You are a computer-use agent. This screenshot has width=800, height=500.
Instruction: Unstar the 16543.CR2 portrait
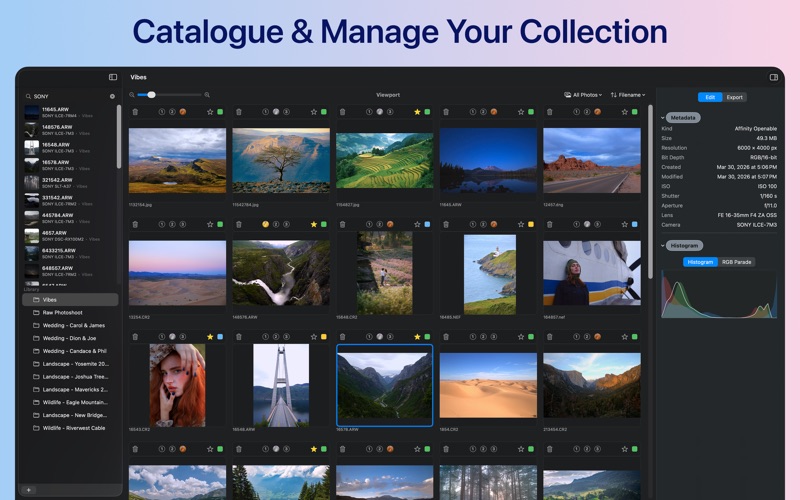[210, 337]
